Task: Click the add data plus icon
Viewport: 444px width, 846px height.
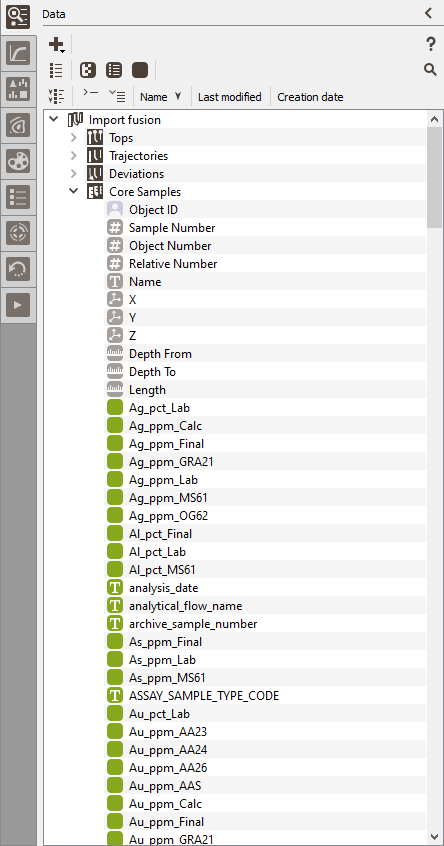Action: 56,45
